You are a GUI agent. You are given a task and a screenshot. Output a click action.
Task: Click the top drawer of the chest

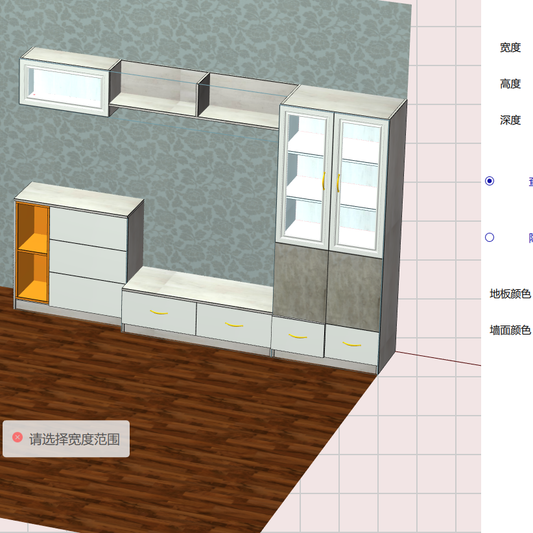[88, 229]
